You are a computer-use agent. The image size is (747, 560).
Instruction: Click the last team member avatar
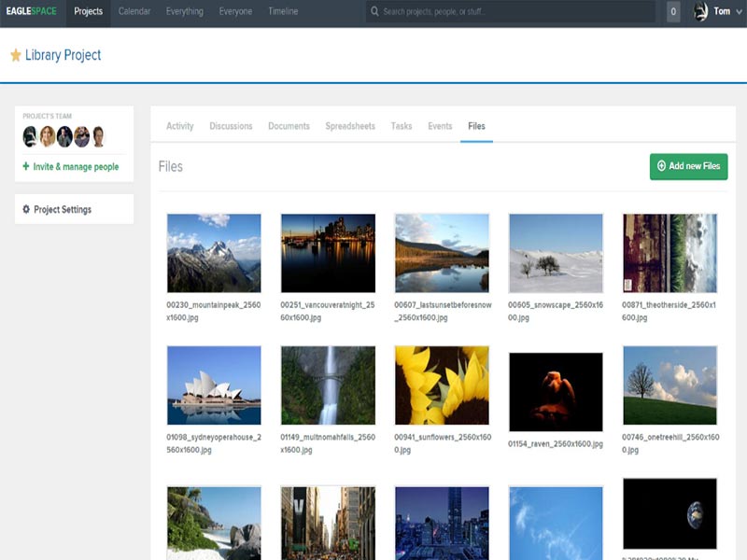pos(98,136)
